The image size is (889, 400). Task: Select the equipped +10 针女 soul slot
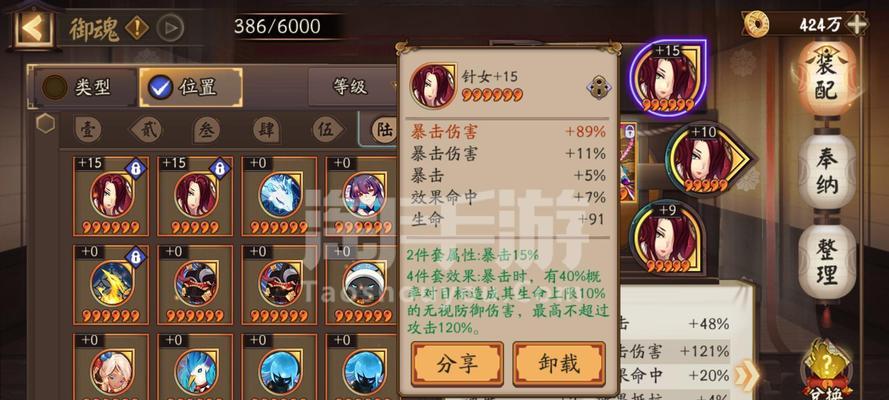click(708, 160)
